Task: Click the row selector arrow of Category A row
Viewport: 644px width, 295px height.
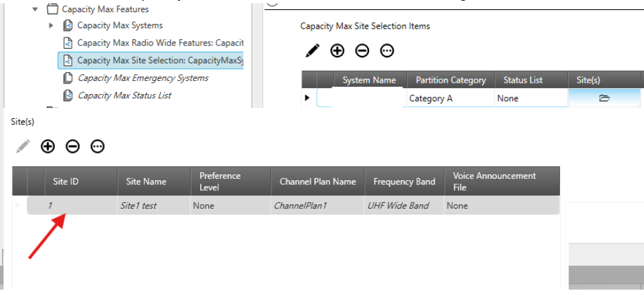Action: coord(307,98)
